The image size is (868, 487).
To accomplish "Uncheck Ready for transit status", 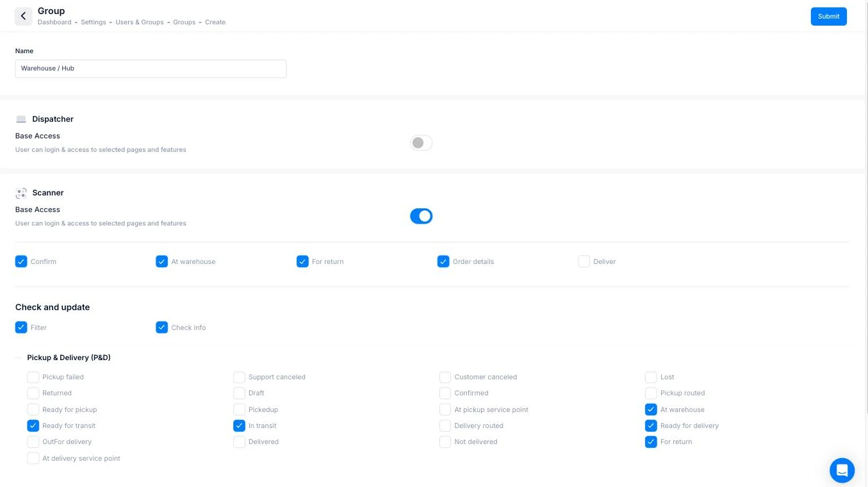I will click(x=33, y=425).
